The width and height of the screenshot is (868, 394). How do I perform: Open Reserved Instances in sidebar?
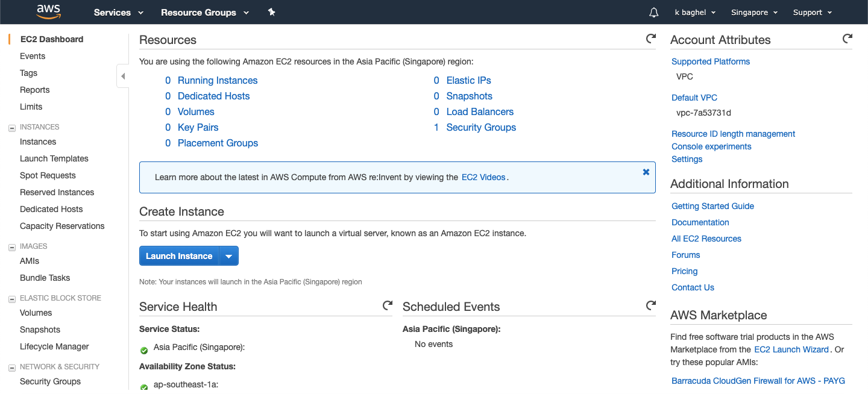tap(57, 192)
